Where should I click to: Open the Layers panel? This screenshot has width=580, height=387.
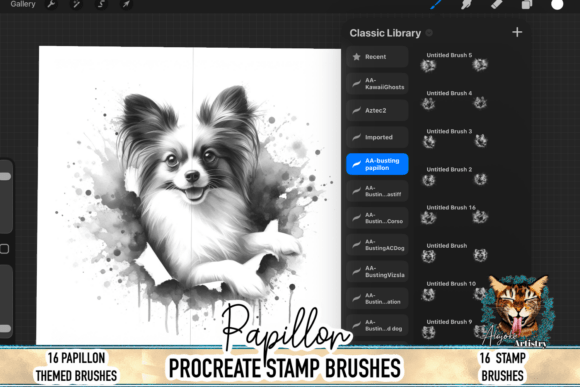coord(527,4)
